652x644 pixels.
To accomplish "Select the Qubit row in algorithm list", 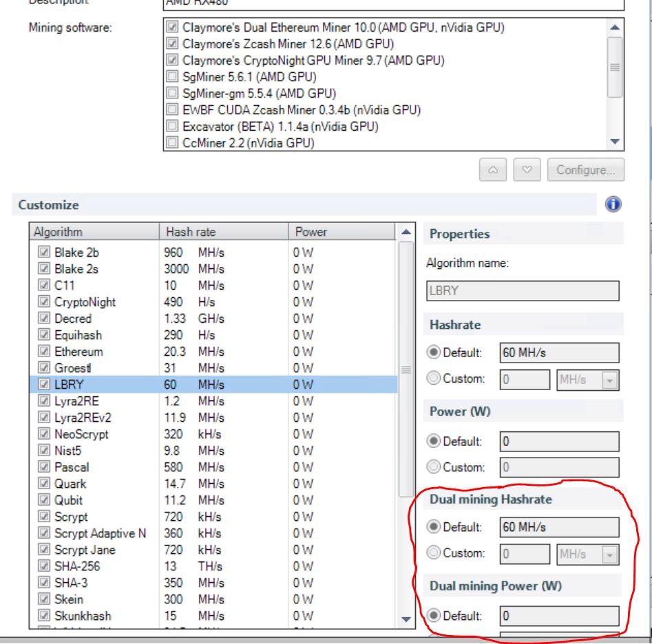I will [x=213, y=500].
